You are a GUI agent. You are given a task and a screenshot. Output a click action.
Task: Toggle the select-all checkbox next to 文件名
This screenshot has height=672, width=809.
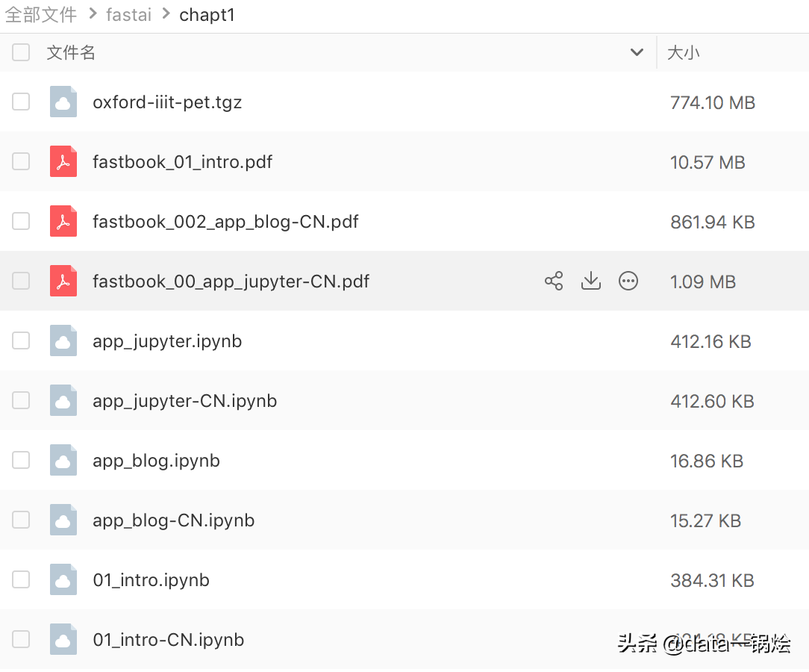(x=21, y=52)
